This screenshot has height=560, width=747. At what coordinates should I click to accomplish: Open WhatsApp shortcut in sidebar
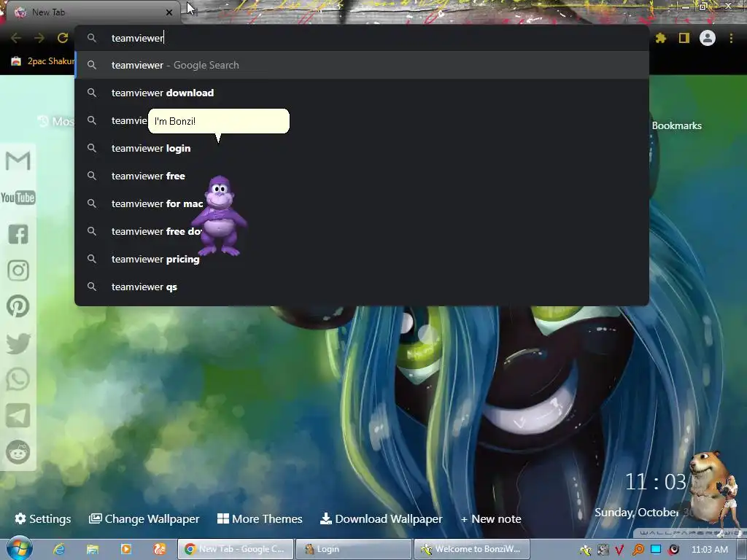[x=18, y=379]
